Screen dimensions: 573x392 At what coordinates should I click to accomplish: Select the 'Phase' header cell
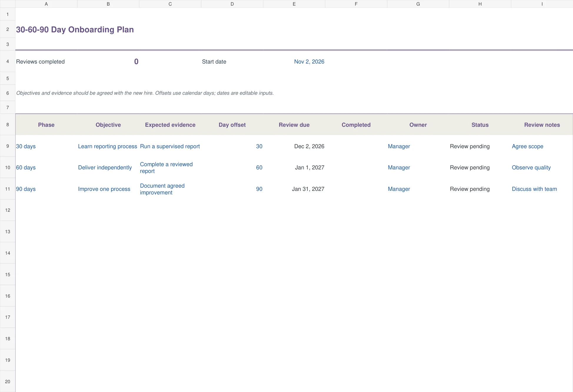coord(46,125)
